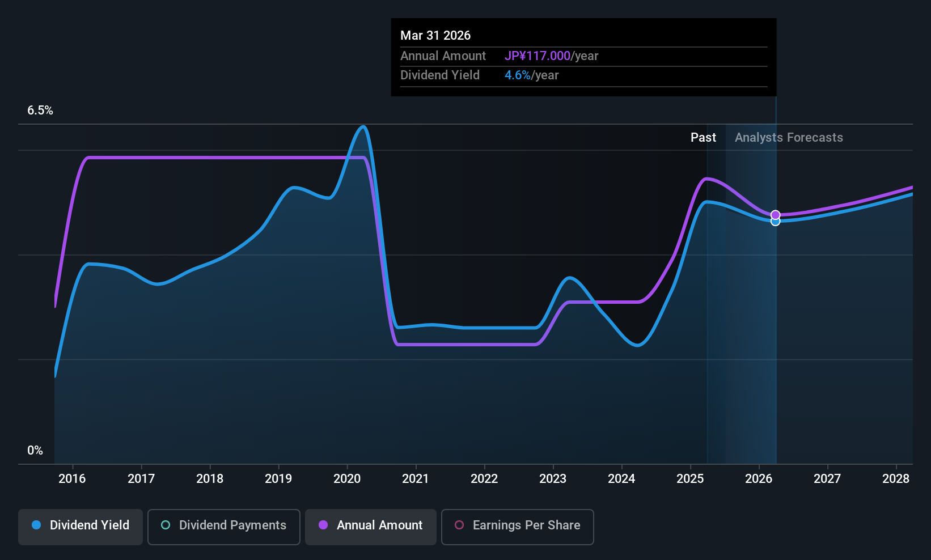Click the Annual Amount tooltip row label
Screen dimensions: 931x560
point(443,56)
